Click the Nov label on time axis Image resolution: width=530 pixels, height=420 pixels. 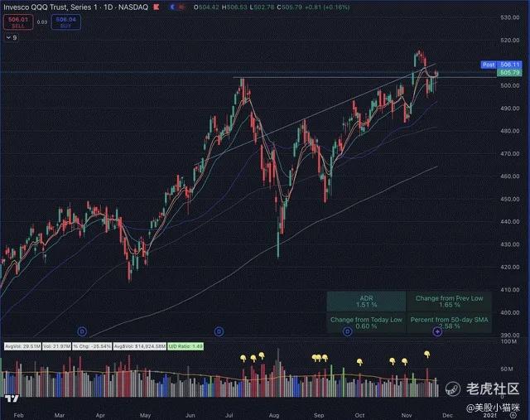click(x=407, y=415)
